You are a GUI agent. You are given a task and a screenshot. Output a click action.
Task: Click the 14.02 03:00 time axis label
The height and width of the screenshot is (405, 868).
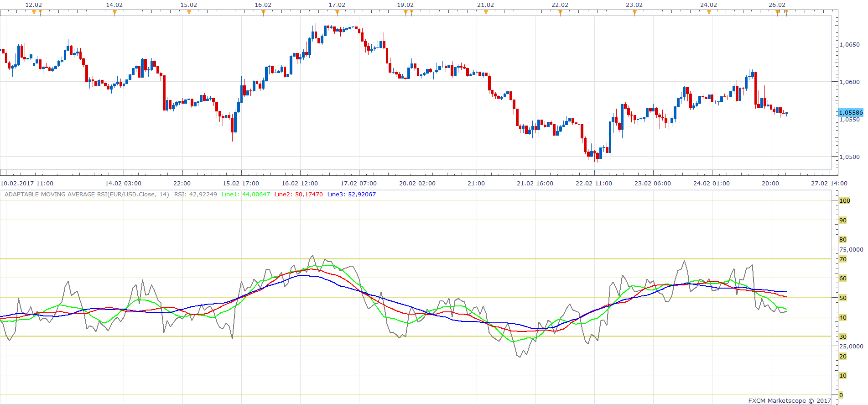123,184
